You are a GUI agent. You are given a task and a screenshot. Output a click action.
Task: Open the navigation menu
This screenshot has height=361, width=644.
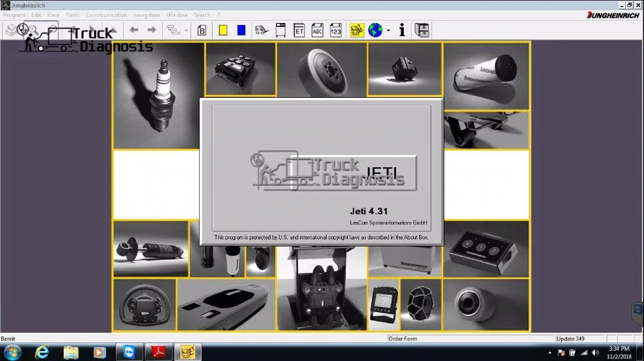click(x=147, y=15)
